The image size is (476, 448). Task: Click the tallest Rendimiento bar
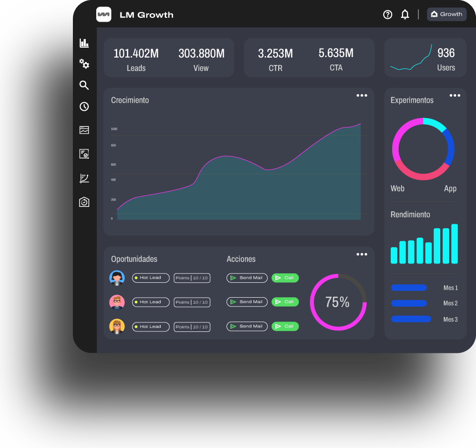[455, 244]
